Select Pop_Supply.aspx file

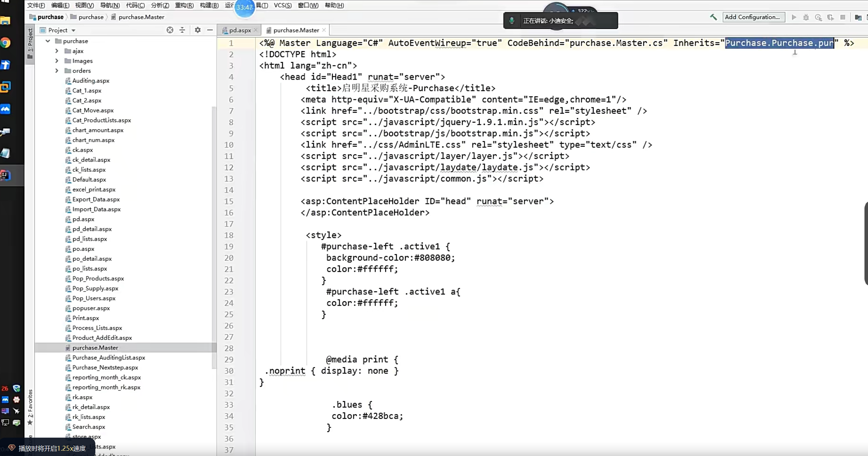pos(95,288)
